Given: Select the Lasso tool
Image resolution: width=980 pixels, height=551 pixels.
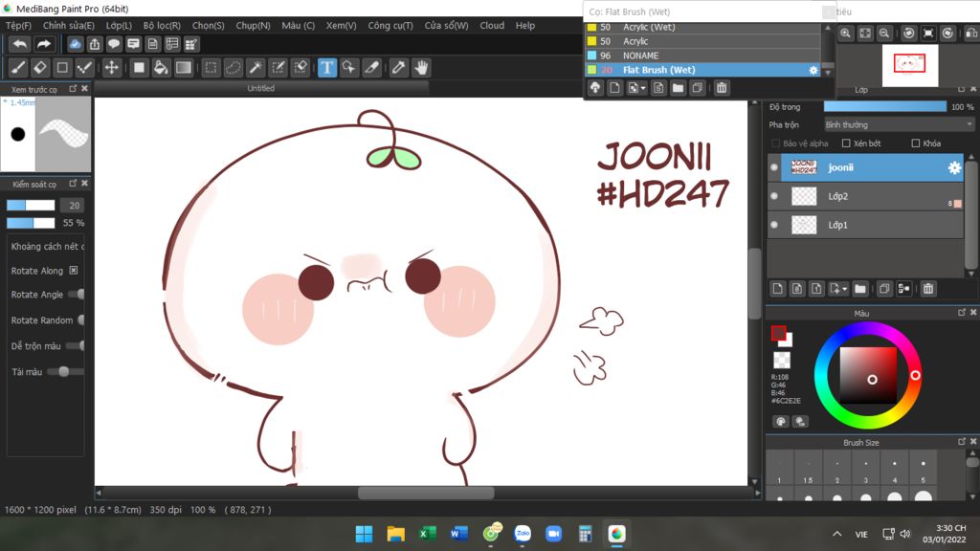Looking at the screenshot, I should click(234, 68).
